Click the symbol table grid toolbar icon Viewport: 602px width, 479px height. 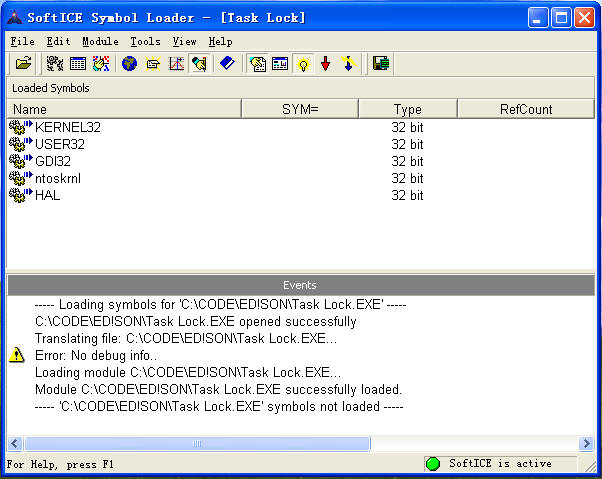click(78, 63)
